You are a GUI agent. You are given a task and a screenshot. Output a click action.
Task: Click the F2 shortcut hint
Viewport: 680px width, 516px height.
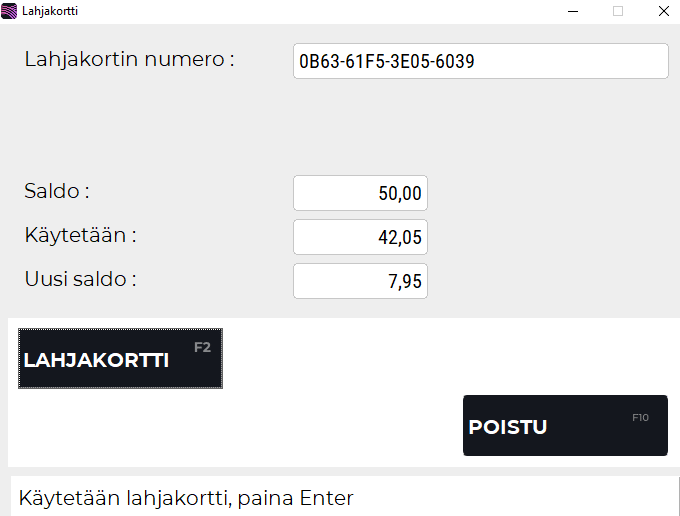click(x=202, y=348)
